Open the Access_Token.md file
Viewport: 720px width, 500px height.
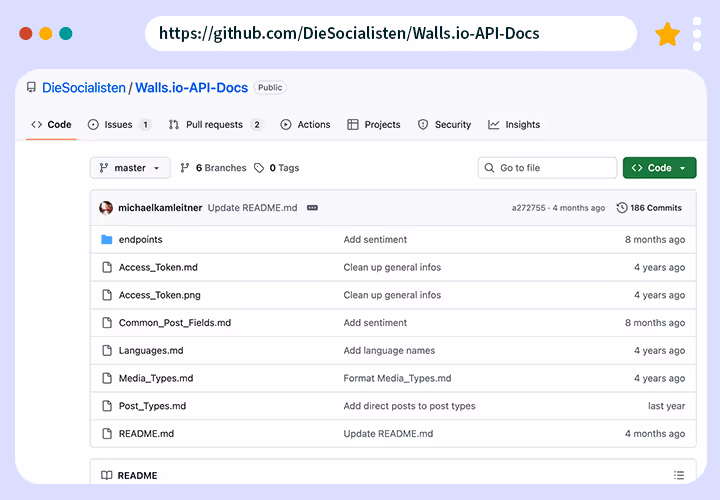pyautogui.click(x=158, y=267)
